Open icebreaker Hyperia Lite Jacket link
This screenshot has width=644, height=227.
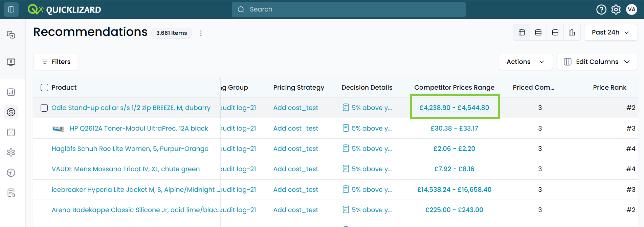click(x=135, y=190)
